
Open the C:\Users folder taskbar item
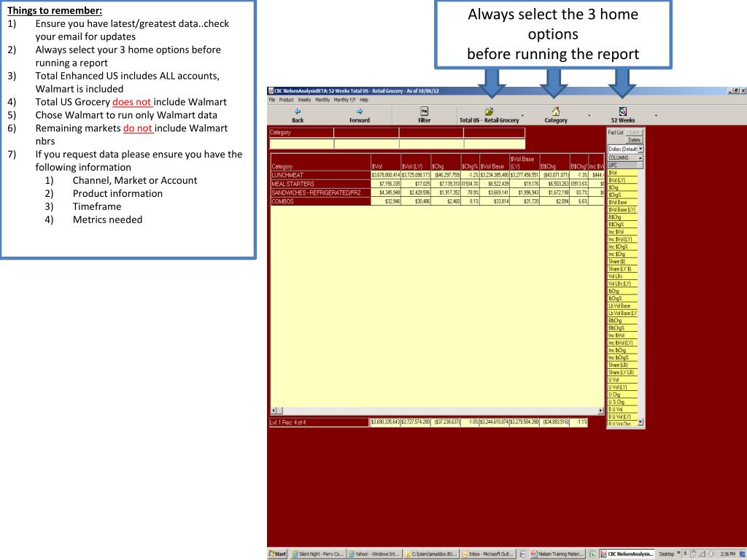(x=431, y=554)
